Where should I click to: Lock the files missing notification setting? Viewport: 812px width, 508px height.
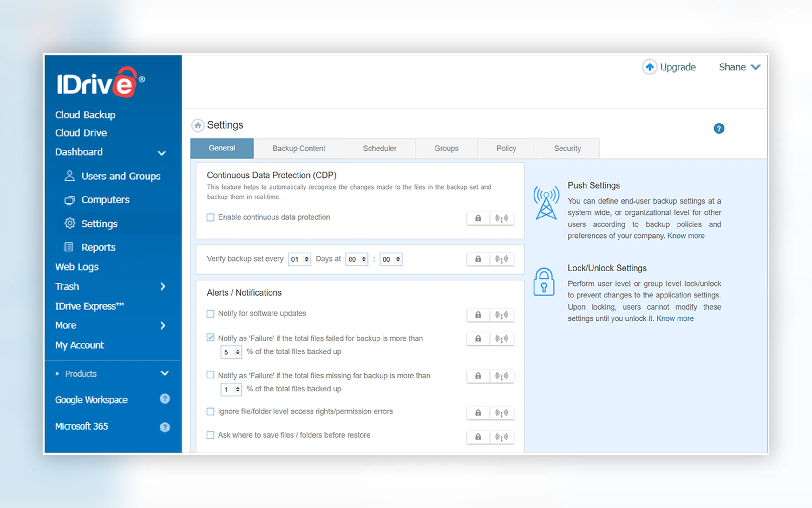(478, 376)
